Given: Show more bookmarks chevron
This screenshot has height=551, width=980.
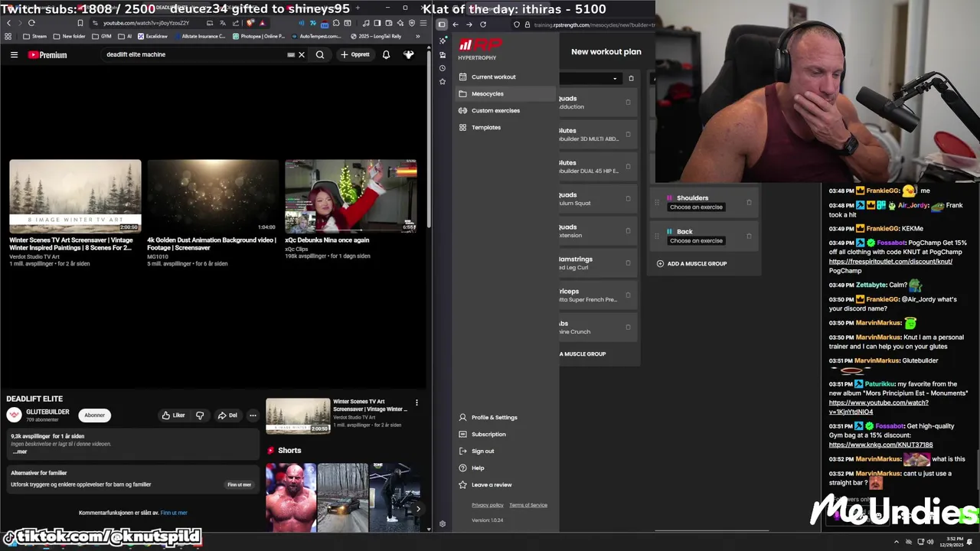Looking at the screenshot, I should (419, 36).
